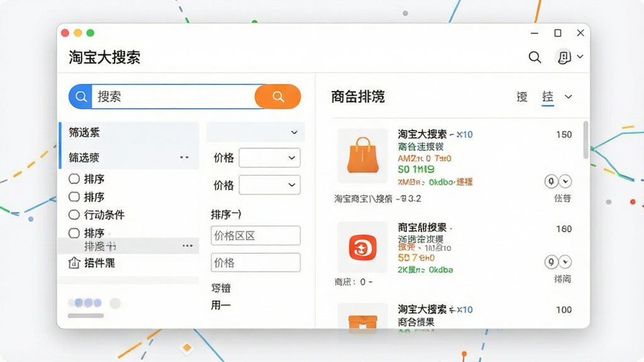This screenshot has height=362, width=644.
Task: Toggle the 排序 option below 行动条件
Action: [74, 233]
